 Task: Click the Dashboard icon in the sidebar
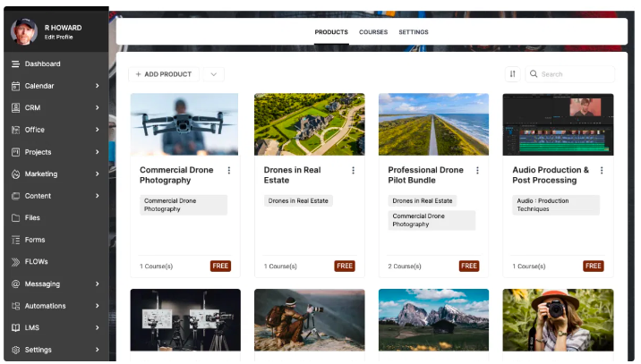[15, 64]
